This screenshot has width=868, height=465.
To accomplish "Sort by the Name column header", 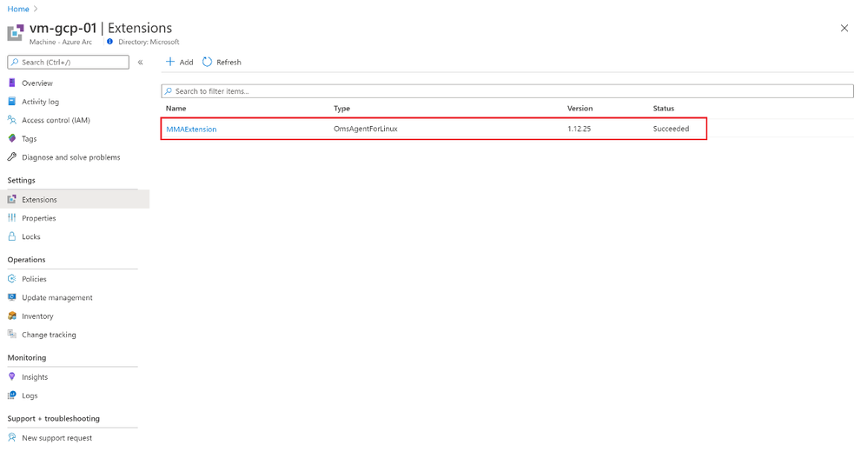I will coord(176,109).
